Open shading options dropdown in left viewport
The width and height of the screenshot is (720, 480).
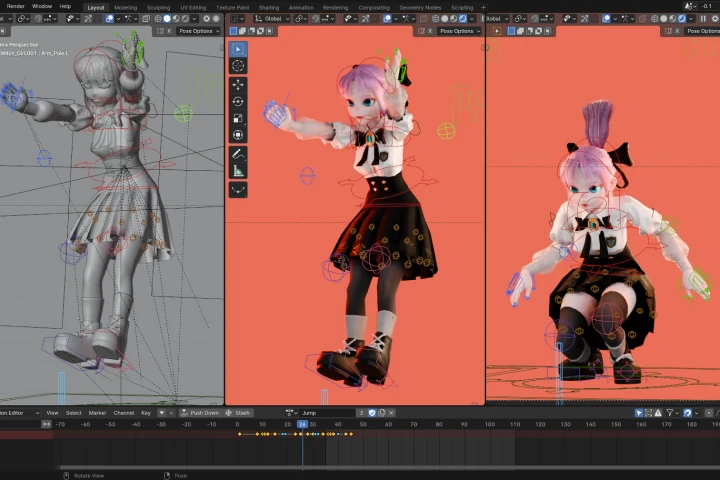pyautogui.click(x=195, y=19)
